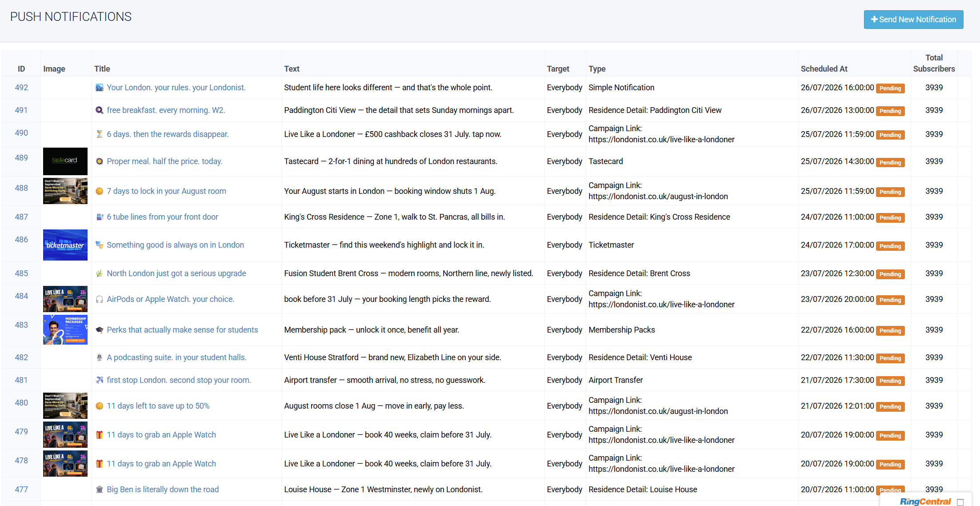
Task: Click the Pending badge in row 492
Action: pos(890,88)
